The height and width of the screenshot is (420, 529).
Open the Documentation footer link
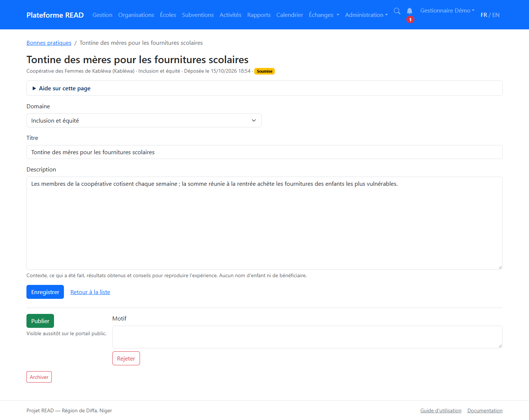click(485, 410)
